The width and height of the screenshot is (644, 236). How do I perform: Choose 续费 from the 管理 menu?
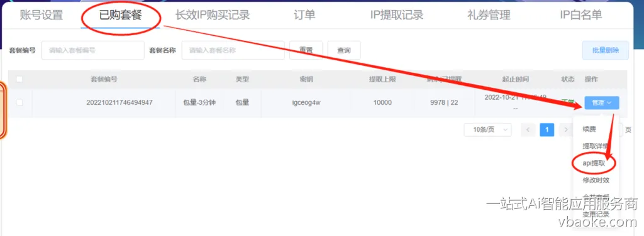589,129
